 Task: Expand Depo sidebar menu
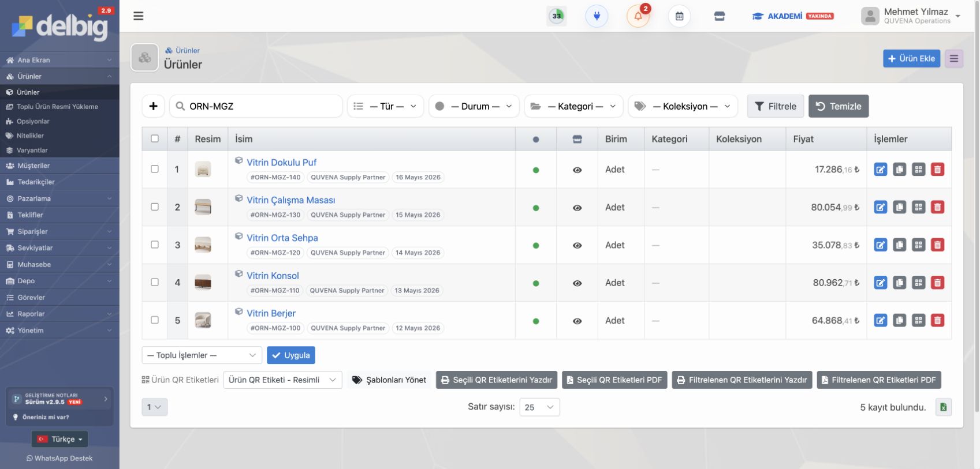59,281
